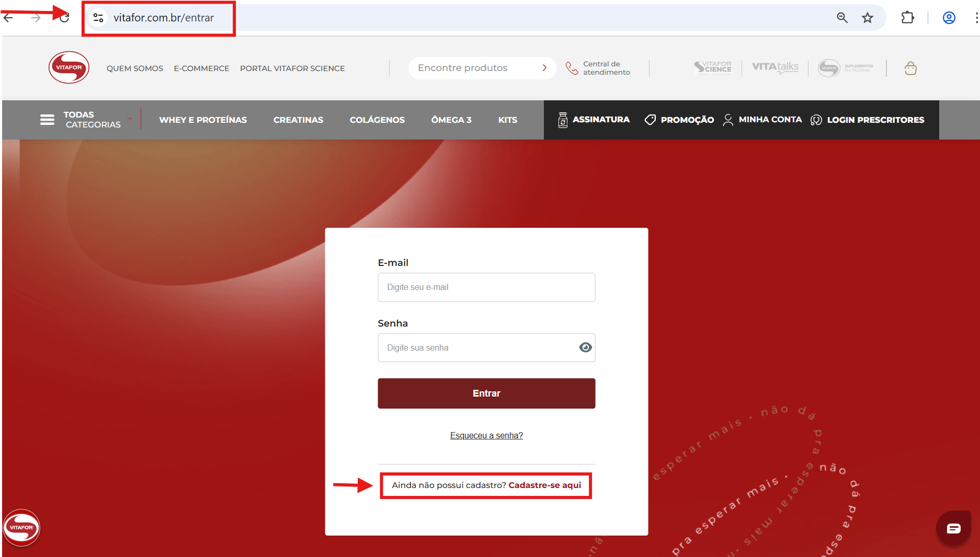This screenshot has width=980, height=557.
Task: Open the Vitafor Science logo link
Action: click(x=713, y=68)
